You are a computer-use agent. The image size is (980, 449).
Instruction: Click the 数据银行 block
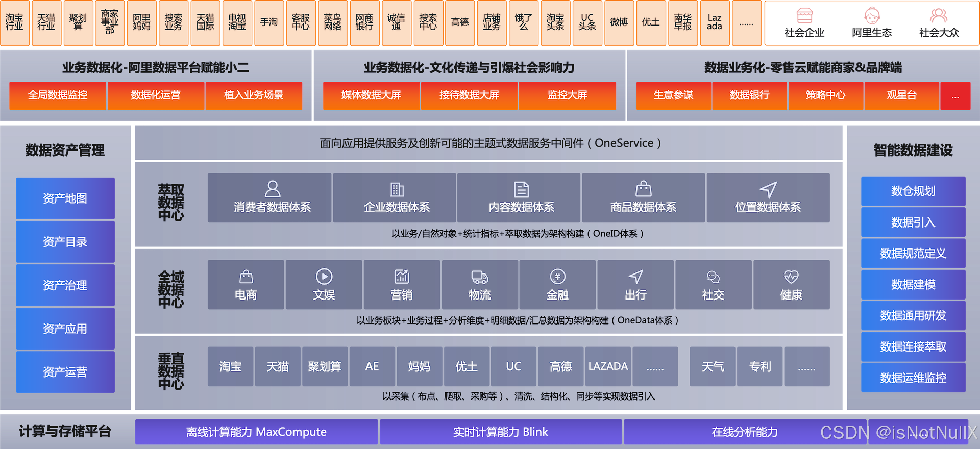749,95
